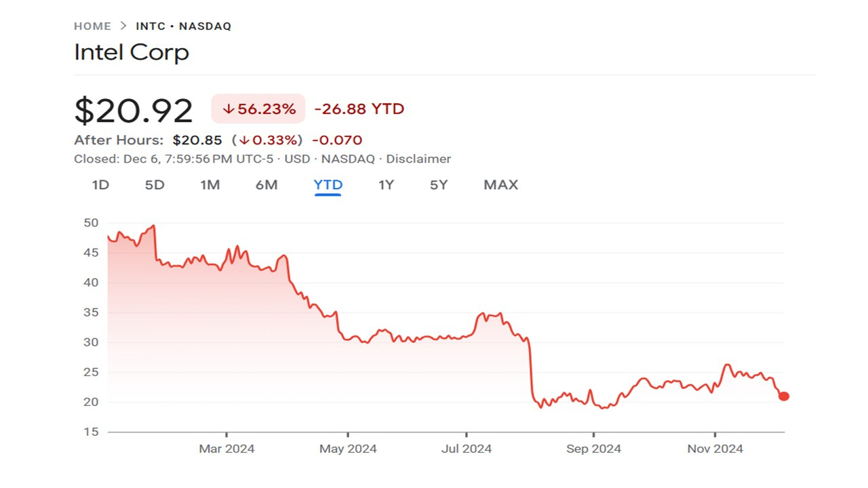The width and height of the screenshot is (868, 488).
Task: Show the 1Y chart range
Action: 386,185
